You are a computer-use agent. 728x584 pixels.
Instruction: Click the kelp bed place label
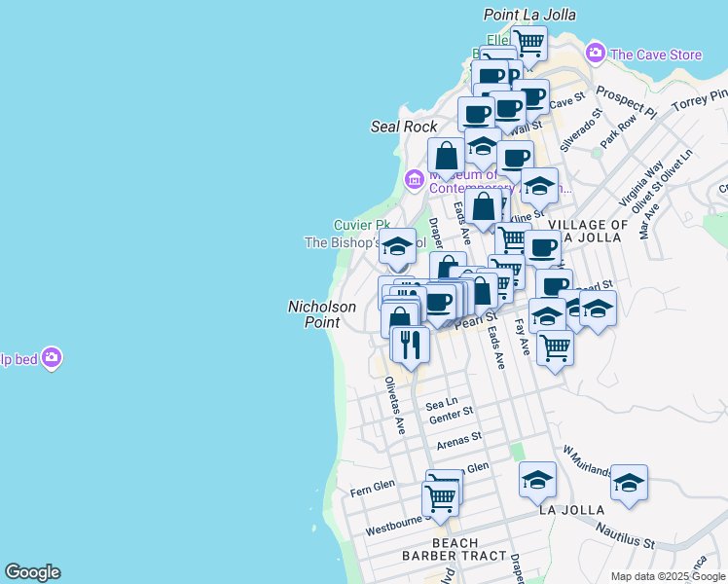click(x=18, y=359)
